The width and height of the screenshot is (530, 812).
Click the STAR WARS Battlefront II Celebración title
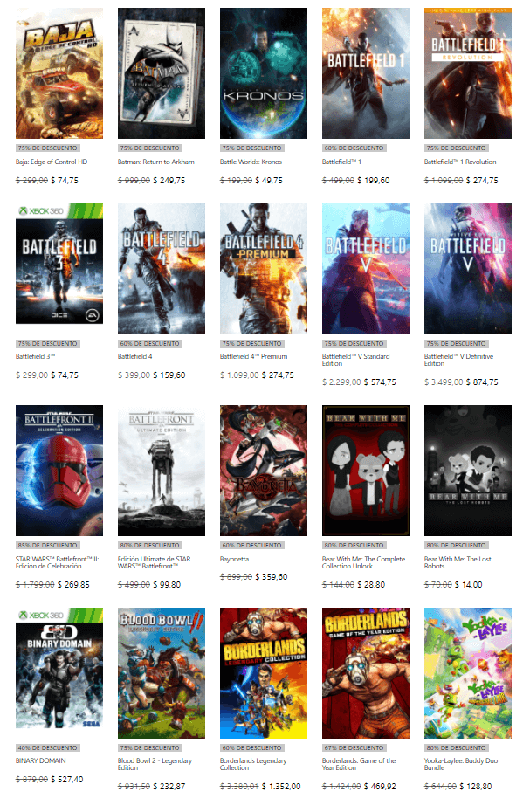pyautogui.click(x=59, y=563)
